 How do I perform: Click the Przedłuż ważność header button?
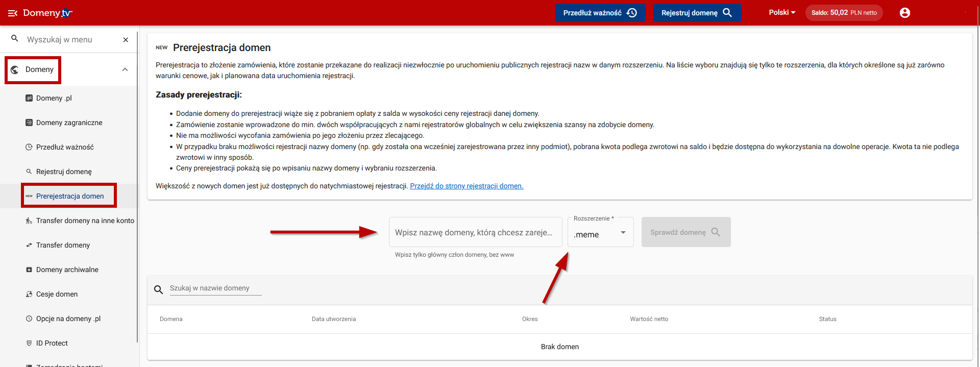600,13
